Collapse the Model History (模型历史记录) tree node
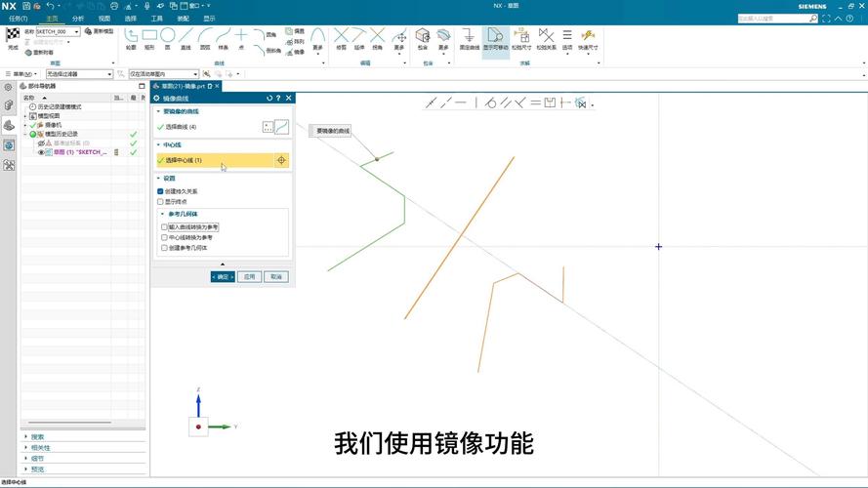This screenshot has height=488, width=868. coord(25,134)
